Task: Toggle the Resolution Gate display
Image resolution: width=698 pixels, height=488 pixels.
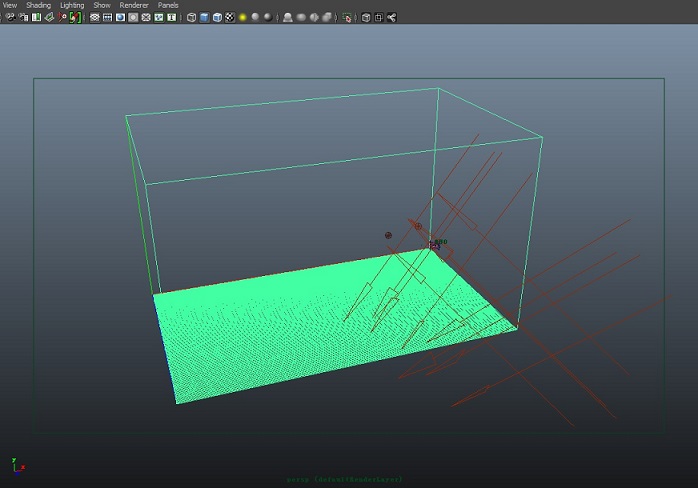Action: pyautogui.click(x=120, y=17)
